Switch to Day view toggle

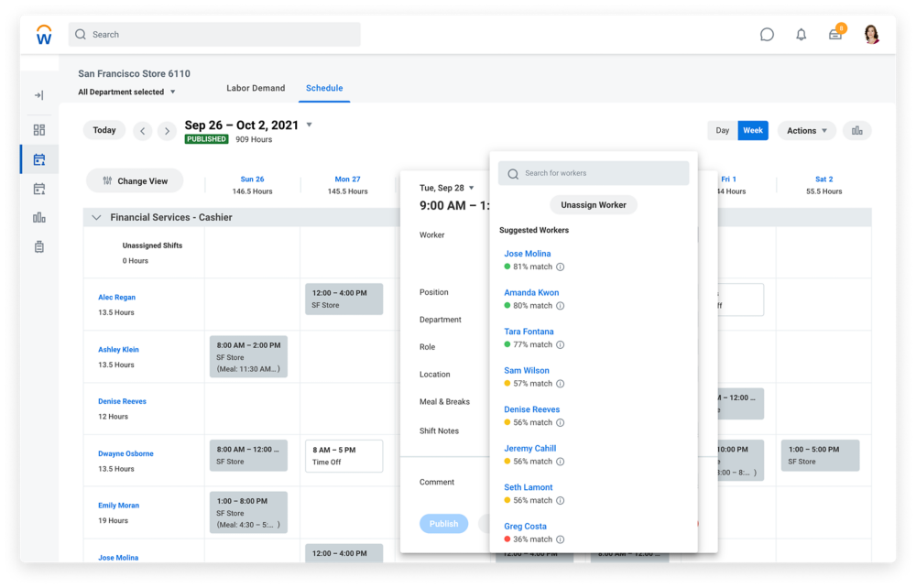(723, 131)
